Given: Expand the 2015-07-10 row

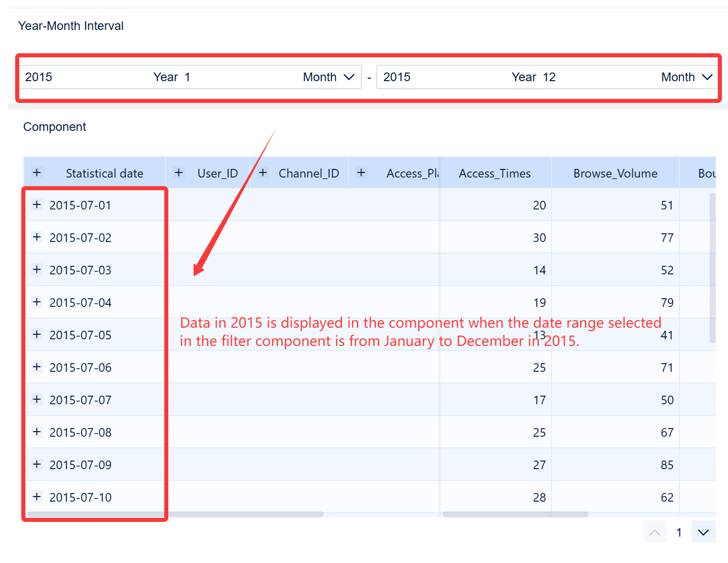Looking at the screenshot, I should (37, 497).
